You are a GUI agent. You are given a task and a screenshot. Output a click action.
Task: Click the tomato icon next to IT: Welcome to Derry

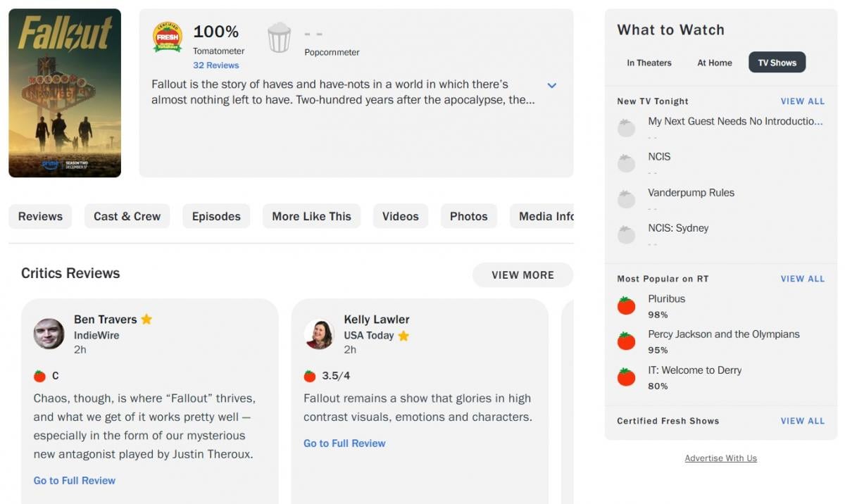627,377
